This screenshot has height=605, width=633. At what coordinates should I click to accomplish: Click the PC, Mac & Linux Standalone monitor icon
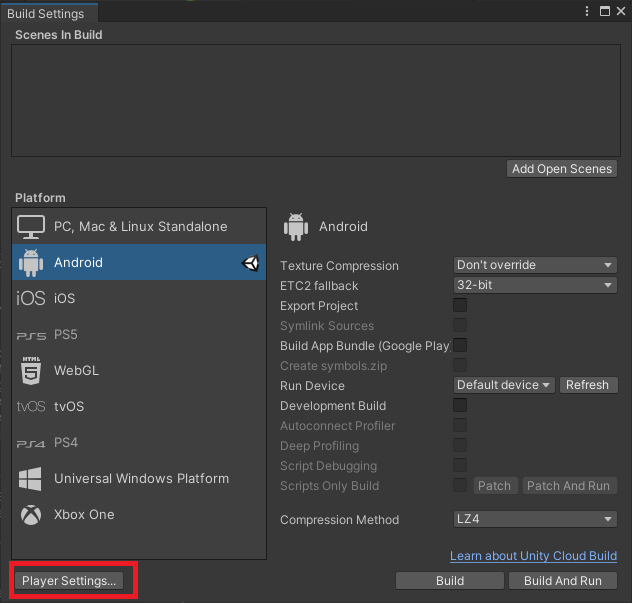31,227
